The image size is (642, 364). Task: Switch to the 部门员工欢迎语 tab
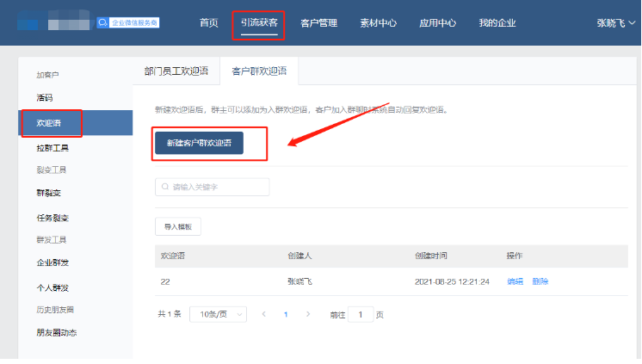(176, 71)
